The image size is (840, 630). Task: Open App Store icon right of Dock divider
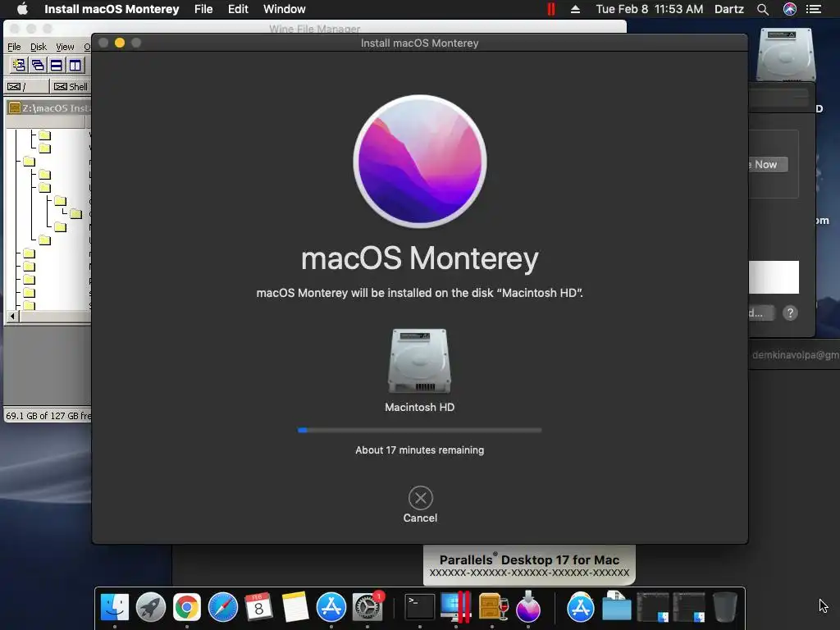[x=581, y=607]
